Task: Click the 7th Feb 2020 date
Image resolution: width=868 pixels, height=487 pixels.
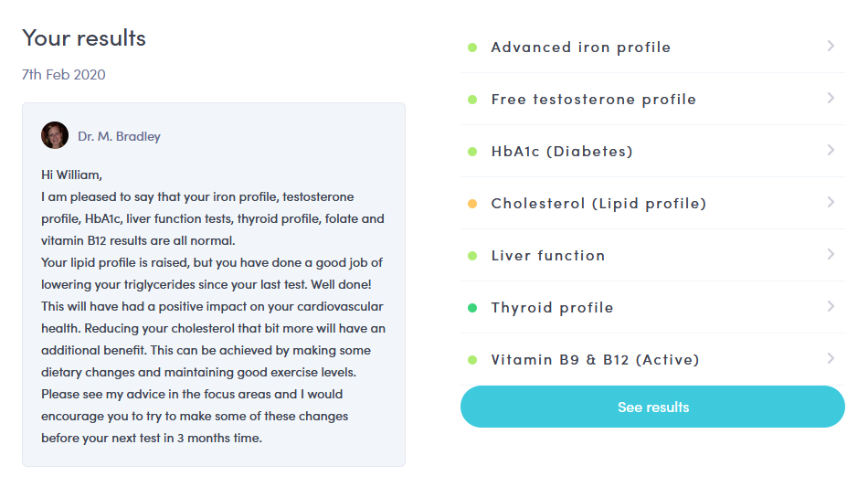Action: click(x=64, y=74)
